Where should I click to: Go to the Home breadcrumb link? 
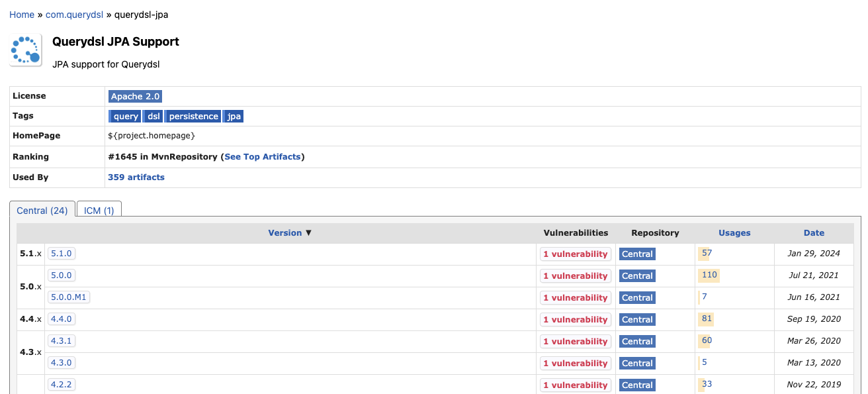[22, 15]
